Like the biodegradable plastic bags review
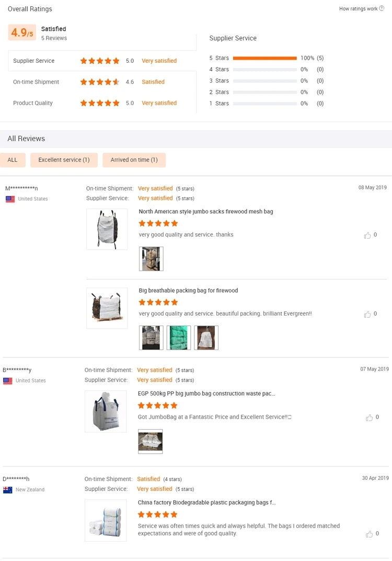 [370, 534]
